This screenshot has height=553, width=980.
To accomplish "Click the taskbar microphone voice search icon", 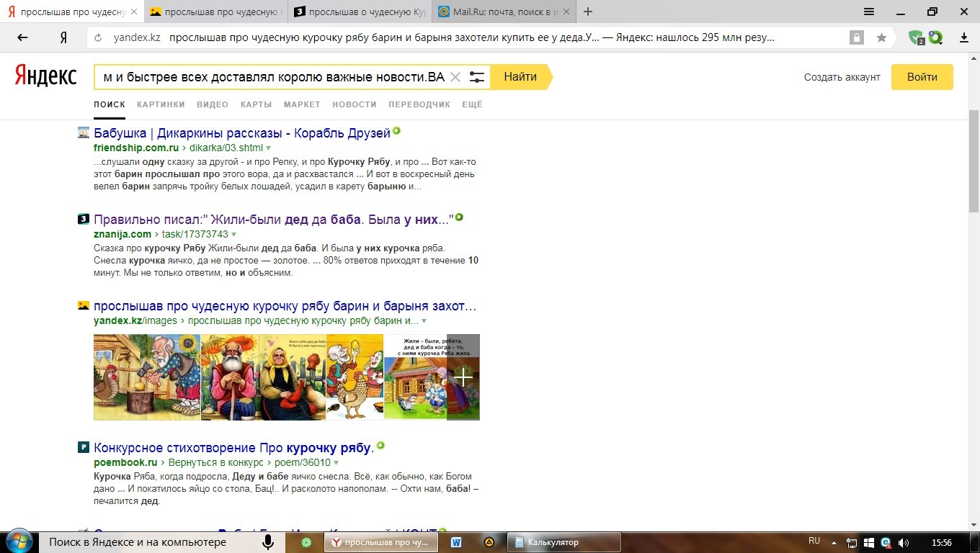I will click(268, 542).
